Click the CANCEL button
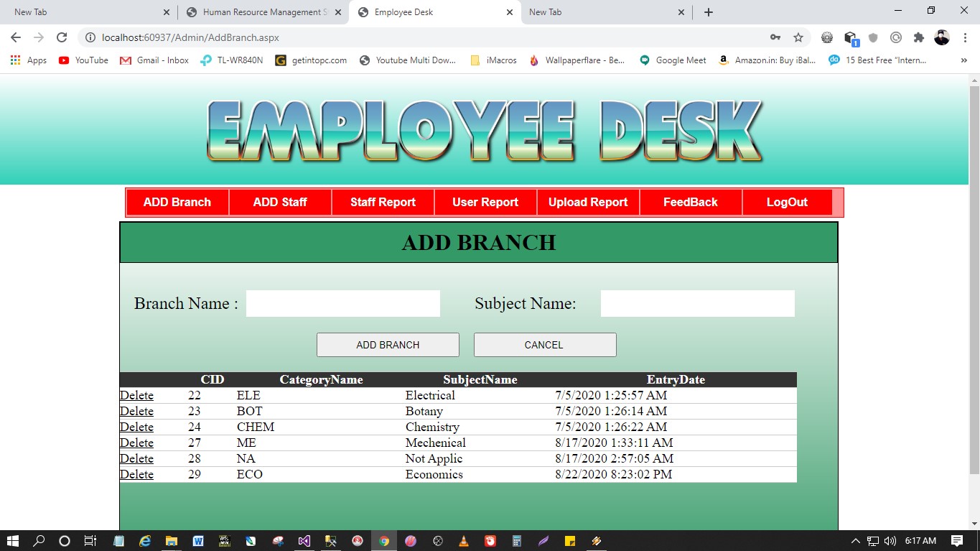 coord(544,345)
